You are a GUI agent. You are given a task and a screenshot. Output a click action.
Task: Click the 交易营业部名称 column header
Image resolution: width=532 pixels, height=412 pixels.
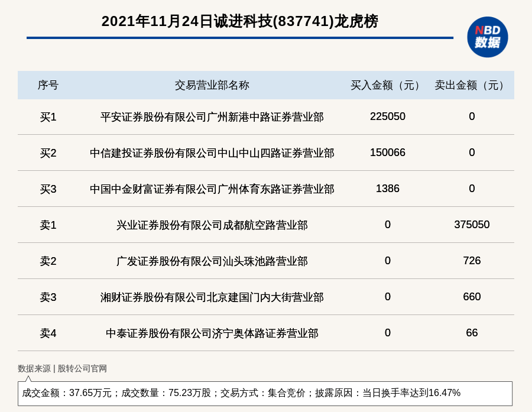212,85
